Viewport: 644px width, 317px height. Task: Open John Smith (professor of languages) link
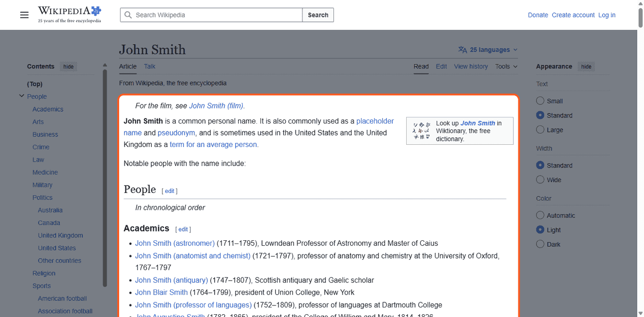[x=193, y=305]
